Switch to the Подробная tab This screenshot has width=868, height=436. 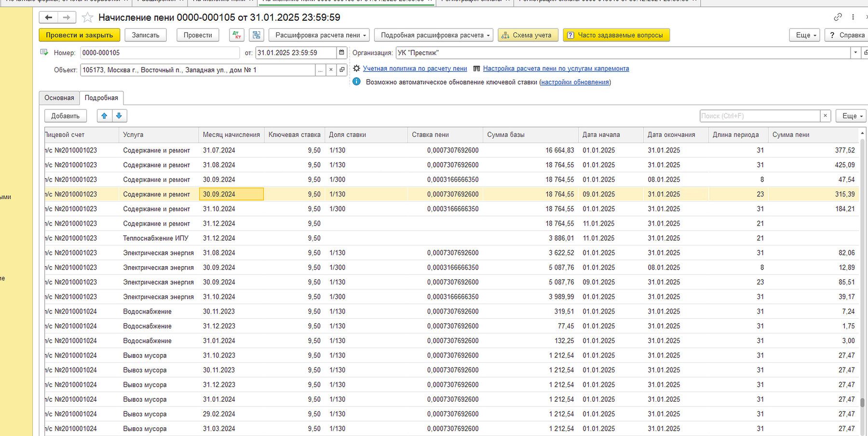pyautogui.click(x=101, y=98)
